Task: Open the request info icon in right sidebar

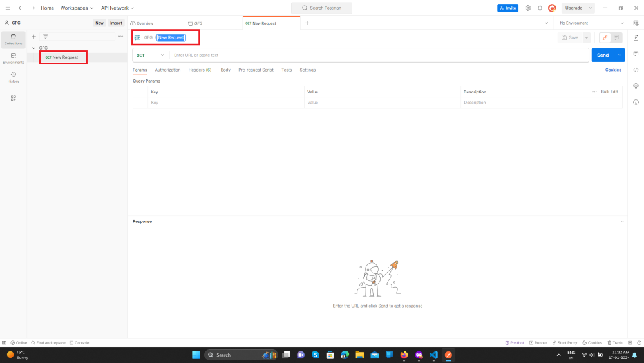Action: (x=636, y=102)
